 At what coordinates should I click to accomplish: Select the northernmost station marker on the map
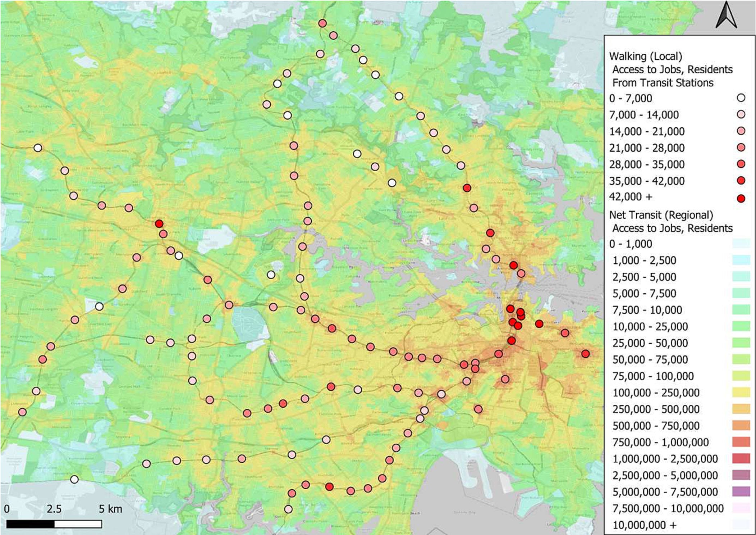pyautogui.click(x=322, y=23)
